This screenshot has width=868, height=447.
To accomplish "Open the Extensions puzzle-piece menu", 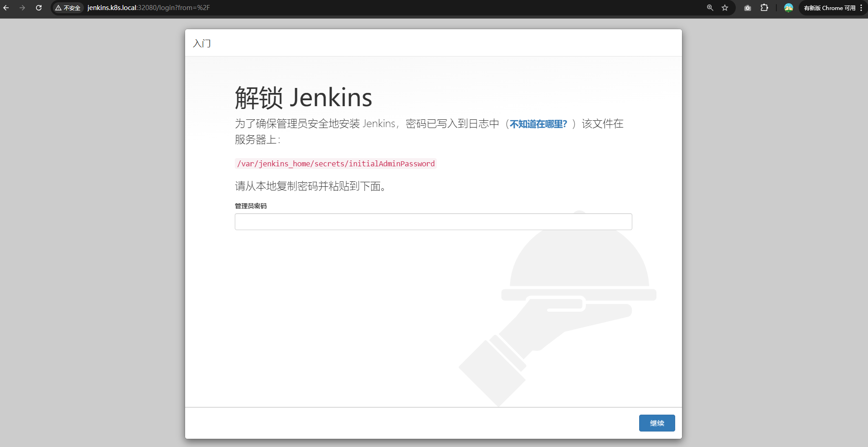I will (765, 8).
